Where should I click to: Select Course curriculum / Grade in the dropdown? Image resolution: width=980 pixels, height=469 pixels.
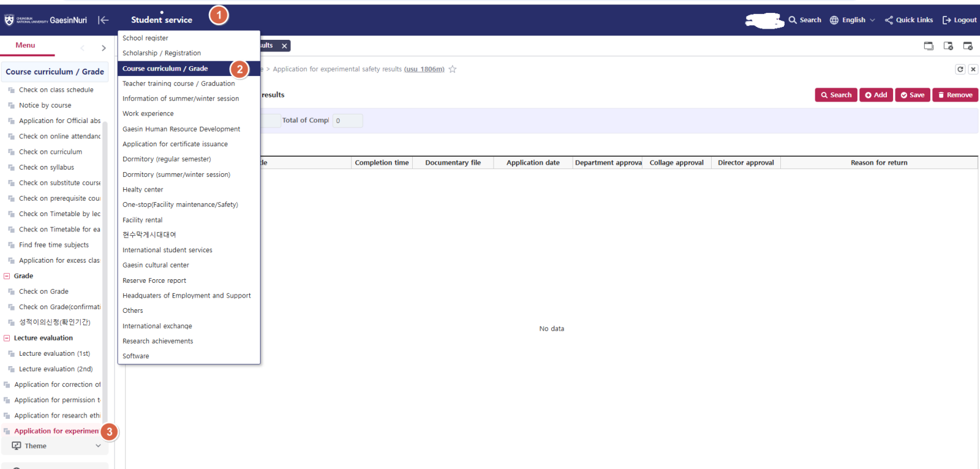coord(189,69)
